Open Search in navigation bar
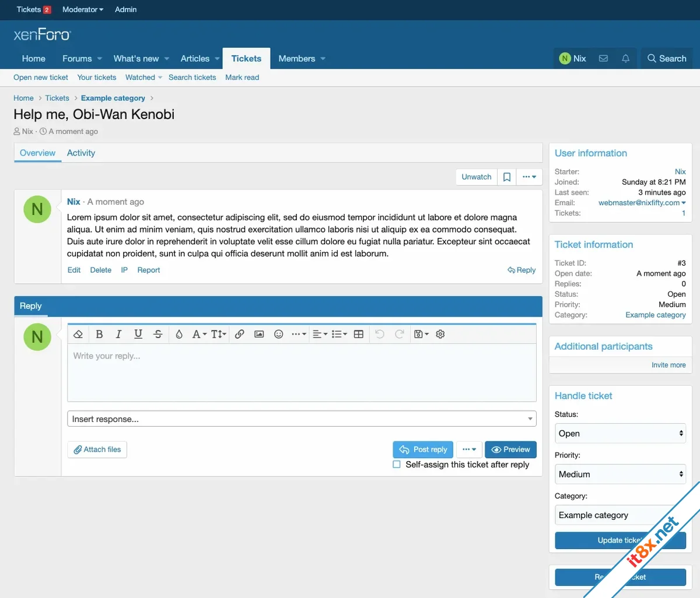 point(667,58)
